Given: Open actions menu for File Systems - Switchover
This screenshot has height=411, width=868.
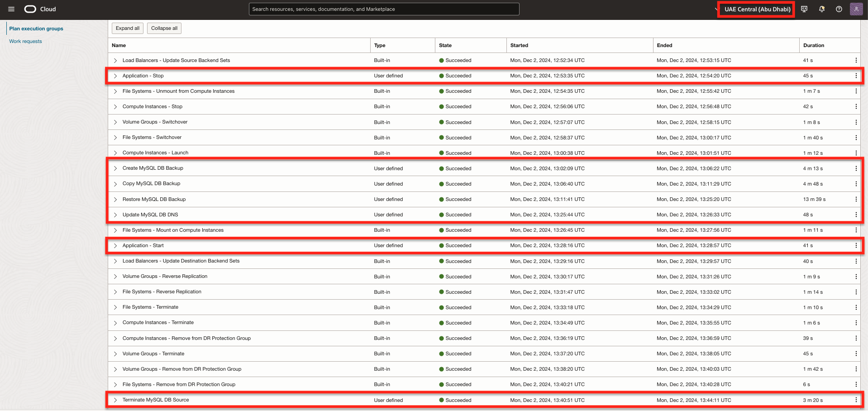Looking at the screenshot, I should click(856, 138).
